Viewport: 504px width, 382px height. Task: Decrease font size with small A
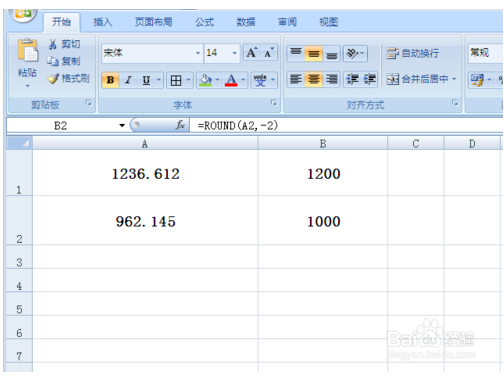(x=269, y=53)
